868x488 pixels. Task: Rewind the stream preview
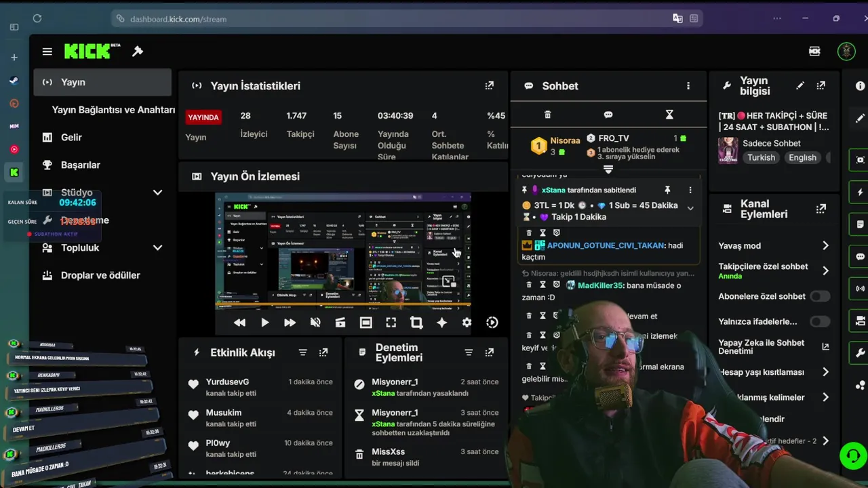(x=239, y=323)
